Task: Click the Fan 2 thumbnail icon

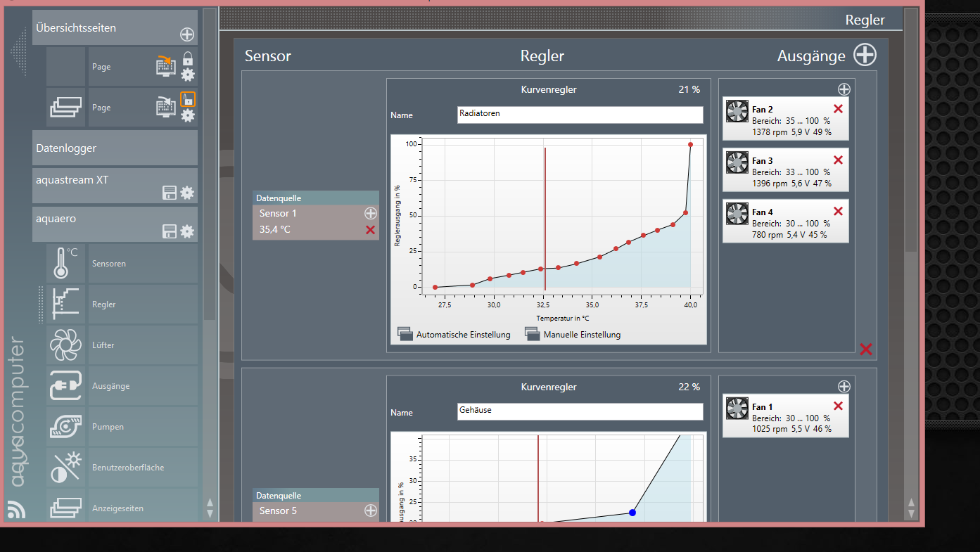Action: [737, 111]
